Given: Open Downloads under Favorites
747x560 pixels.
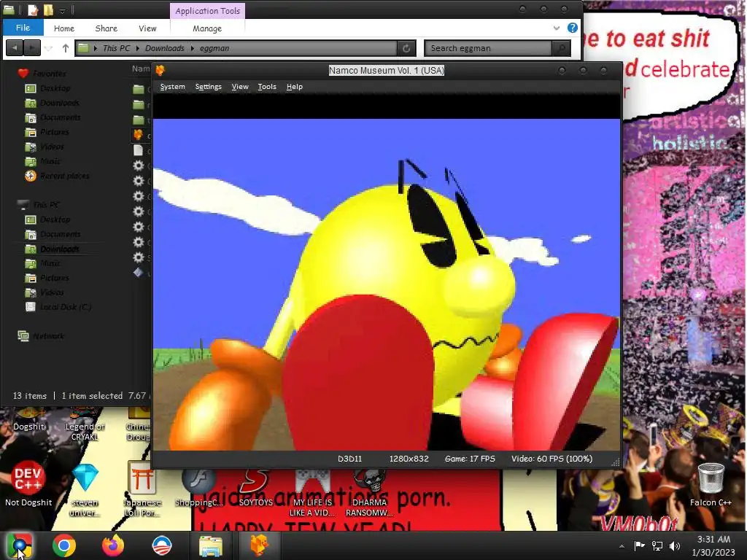Looking at the screenshot, I should coord(60,103).
